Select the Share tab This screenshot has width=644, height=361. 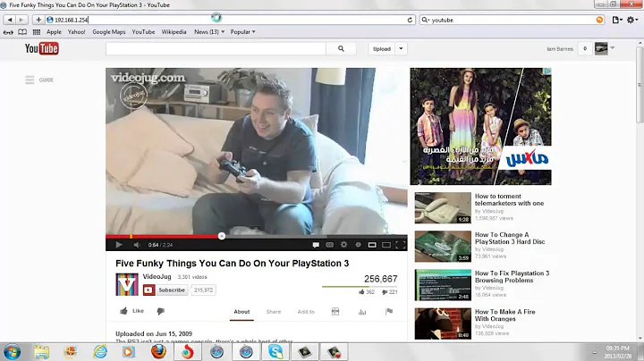(x=274, y=312)
